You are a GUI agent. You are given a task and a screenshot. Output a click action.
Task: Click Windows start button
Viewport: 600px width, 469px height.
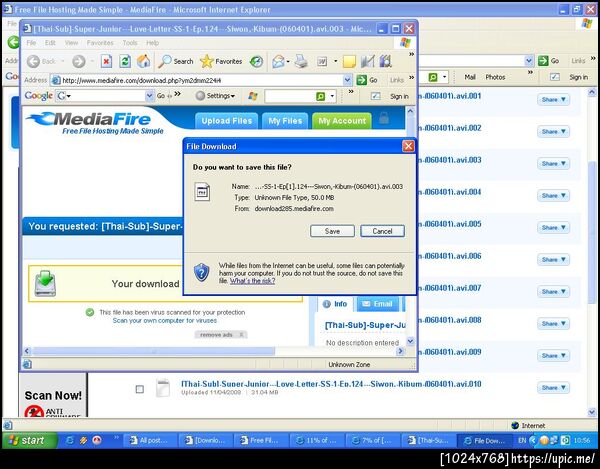[x=29, y=440]
